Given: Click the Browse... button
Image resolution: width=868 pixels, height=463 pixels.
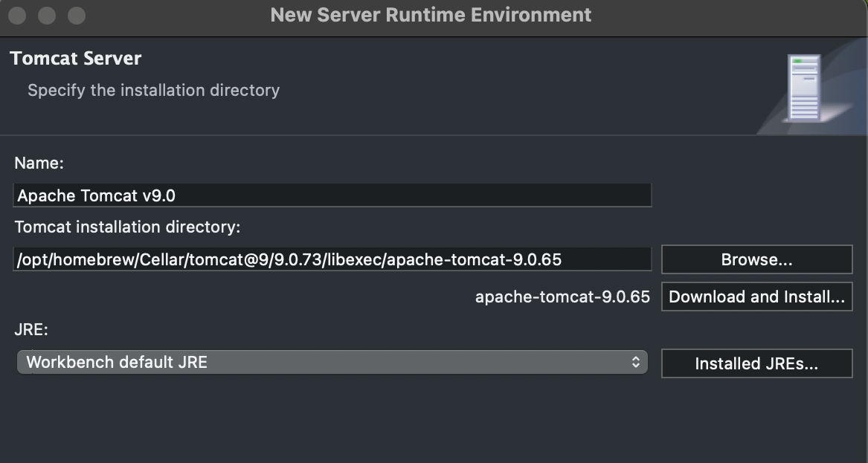Looking at the screenshot, I should (x=756, y=259).
